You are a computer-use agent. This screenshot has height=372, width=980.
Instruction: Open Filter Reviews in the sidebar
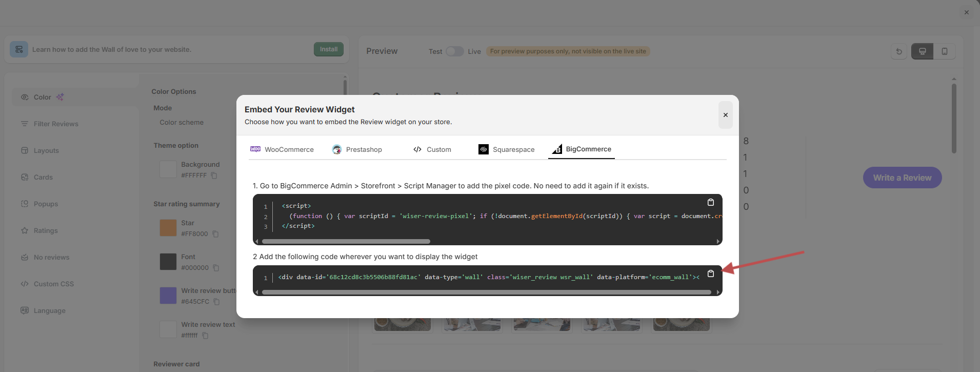(56, 124)
